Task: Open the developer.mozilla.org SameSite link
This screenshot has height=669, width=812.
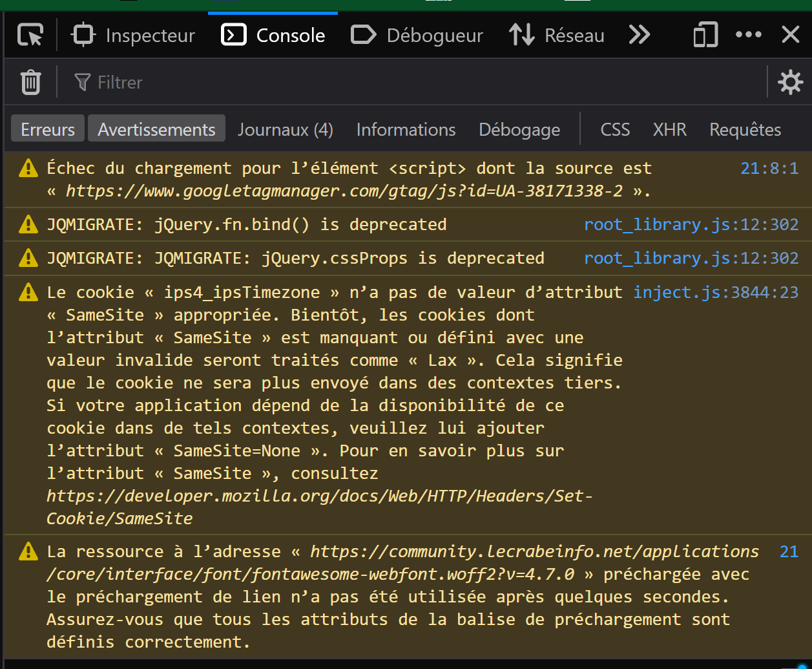Action: [320, 507]
